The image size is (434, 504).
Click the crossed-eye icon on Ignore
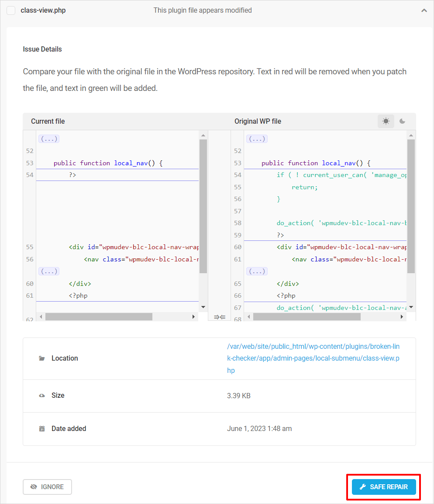coord(34,487)
